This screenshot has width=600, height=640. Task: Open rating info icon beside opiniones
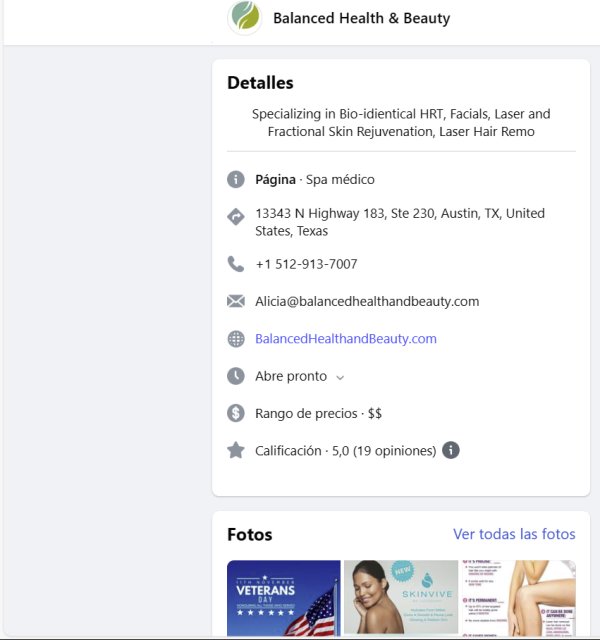click(x=451, y=450)
